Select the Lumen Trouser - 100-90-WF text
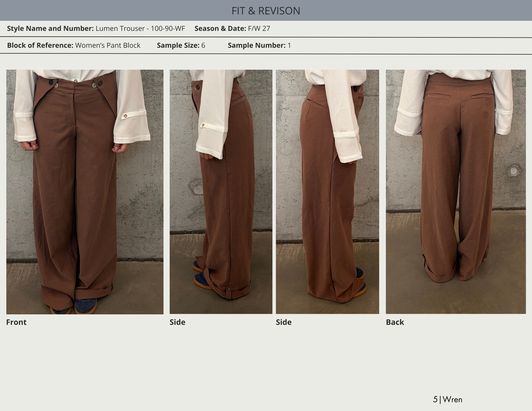The height and width of the screenshot is (411, 532). coord(140,29)
